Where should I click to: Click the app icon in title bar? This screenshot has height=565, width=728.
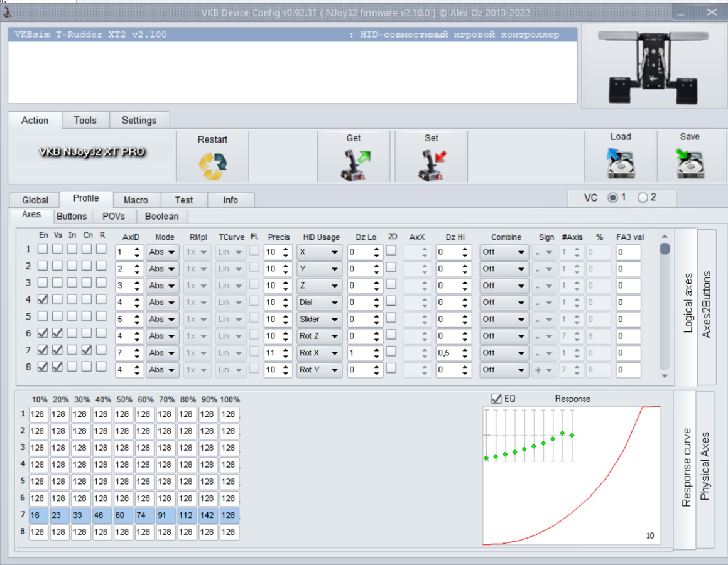8,12
